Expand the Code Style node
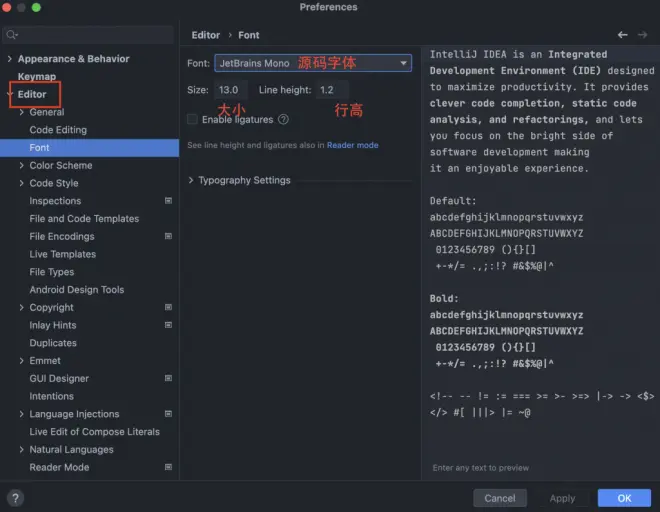 (x=21, y=183)
